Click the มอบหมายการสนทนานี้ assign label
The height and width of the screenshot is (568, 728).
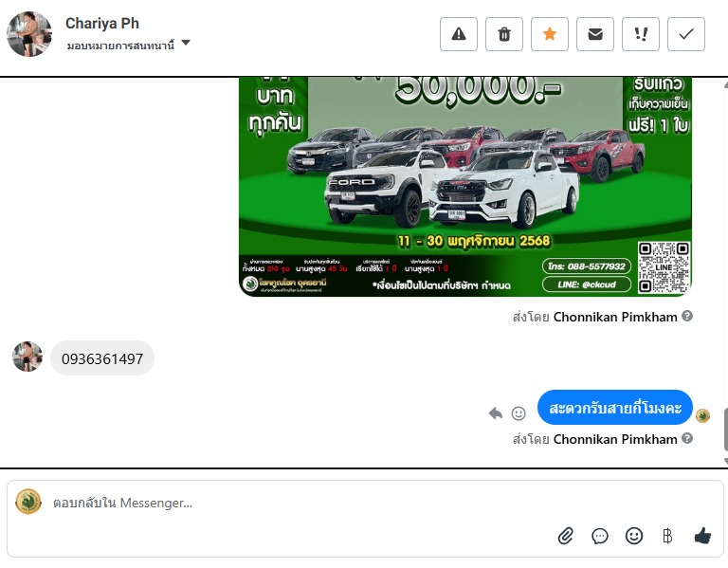(120, 46)
